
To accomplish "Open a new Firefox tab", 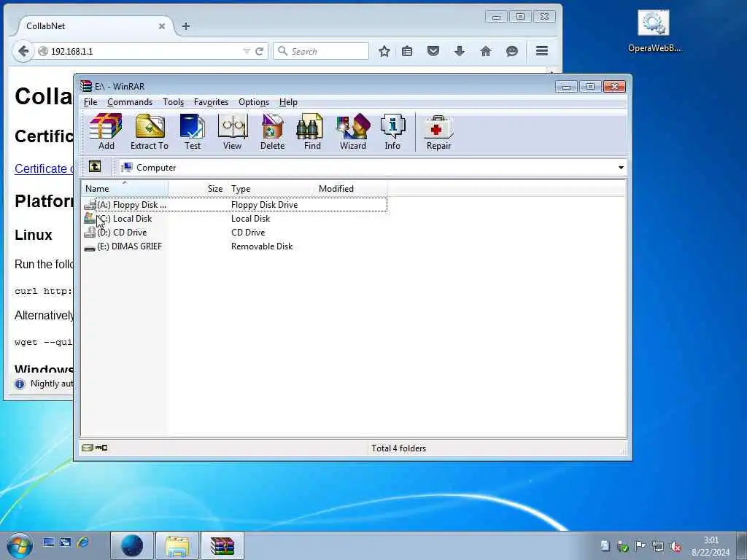I will (x=186, y=26).
